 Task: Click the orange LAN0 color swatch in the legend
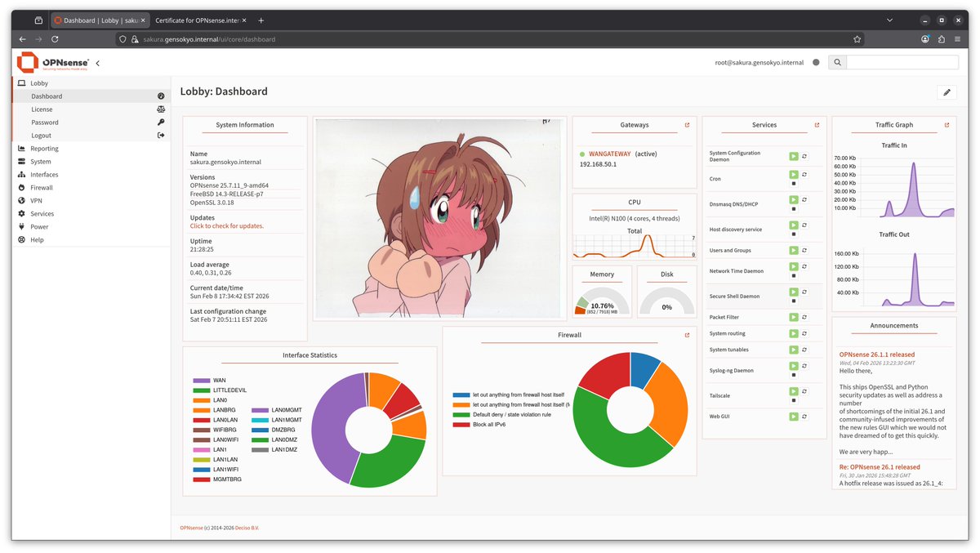tap(202, 400)
